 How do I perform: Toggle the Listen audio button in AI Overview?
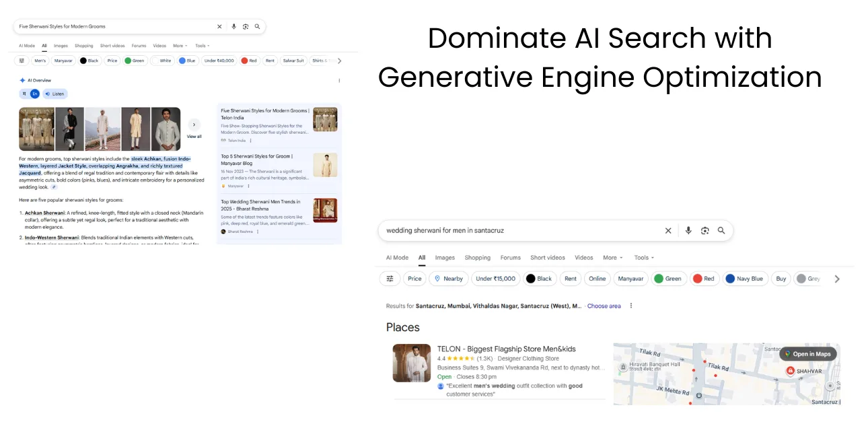click(x=55, y=94)
